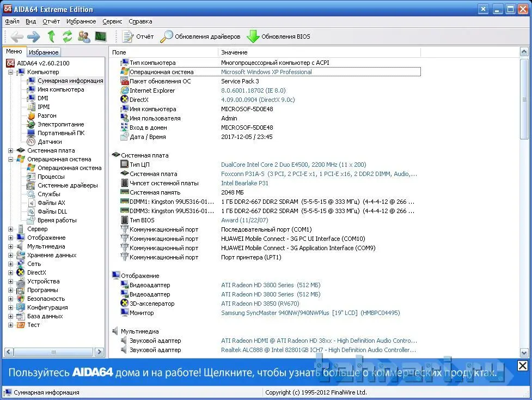This screenshot has width=532, height=400.
Task: Expand the Сеть tree node
Action: point(10,264)
